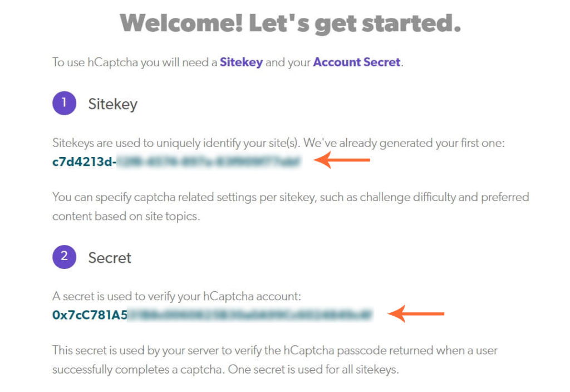
Task: Click the "You can specify captcha related settings" line
Action: click(291, 197)
